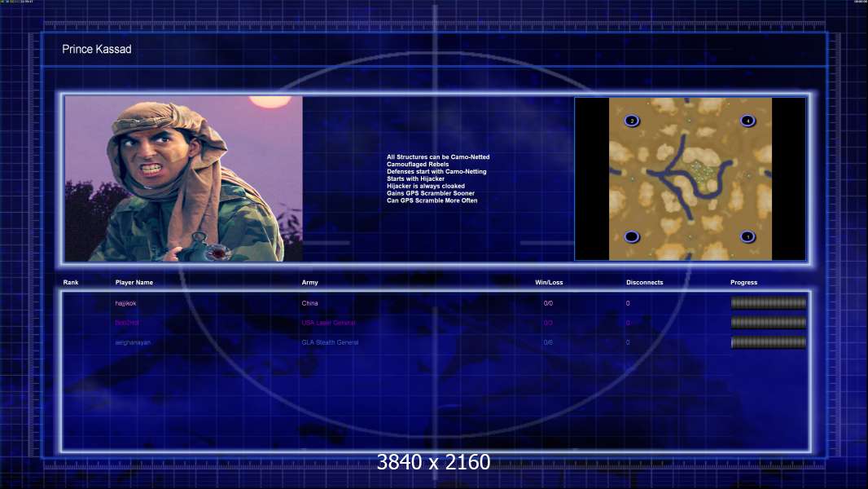The image size is (868, 489).
Task: Click the desert map preview
Action: coord(690,178)
